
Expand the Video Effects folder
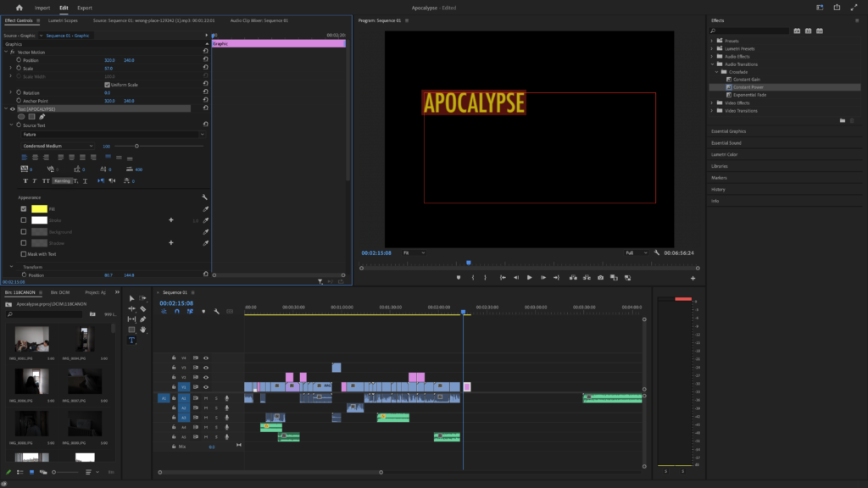click(712, 103)
